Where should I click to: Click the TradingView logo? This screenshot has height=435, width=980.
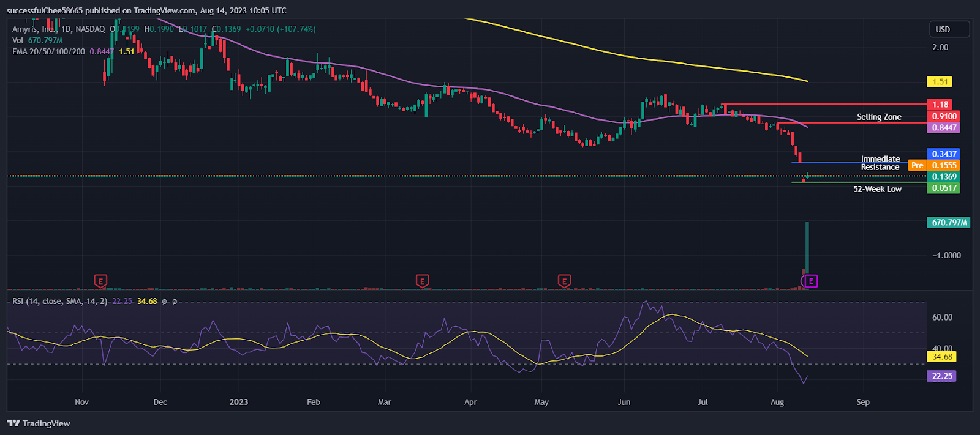pyautogui.click(x=39, y=423)
